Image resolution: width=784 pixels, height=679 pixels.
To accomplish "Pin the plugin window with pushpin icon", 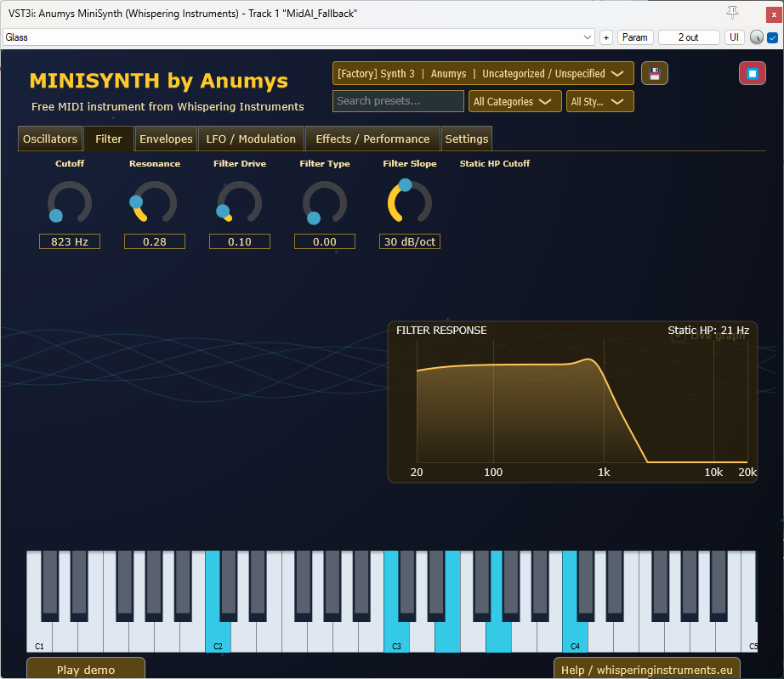I will point(732,13).
